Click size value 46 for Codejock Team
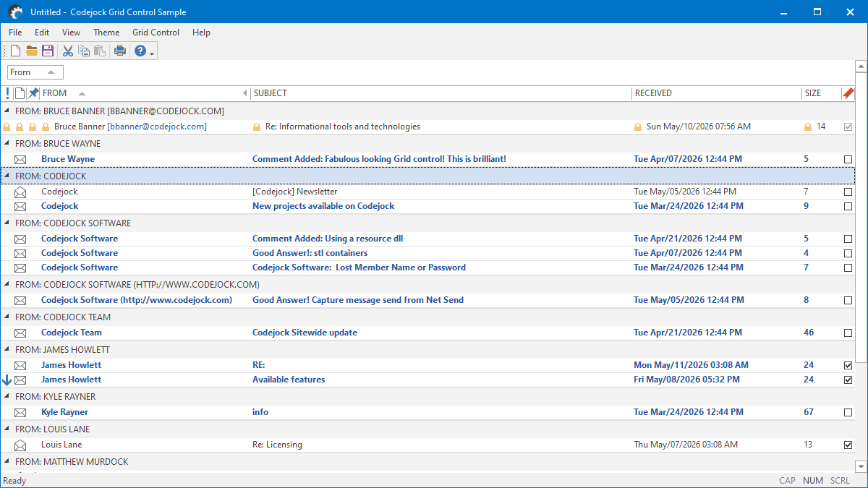The width and height of the screenshot is (868, 488). click(x=809, y=333)
